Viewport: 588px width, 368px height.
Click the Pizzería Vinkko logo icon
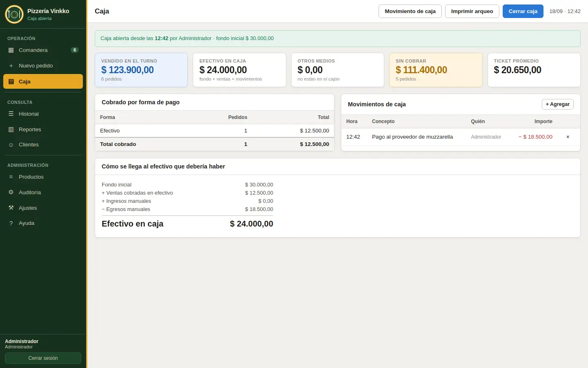[14, 14]
